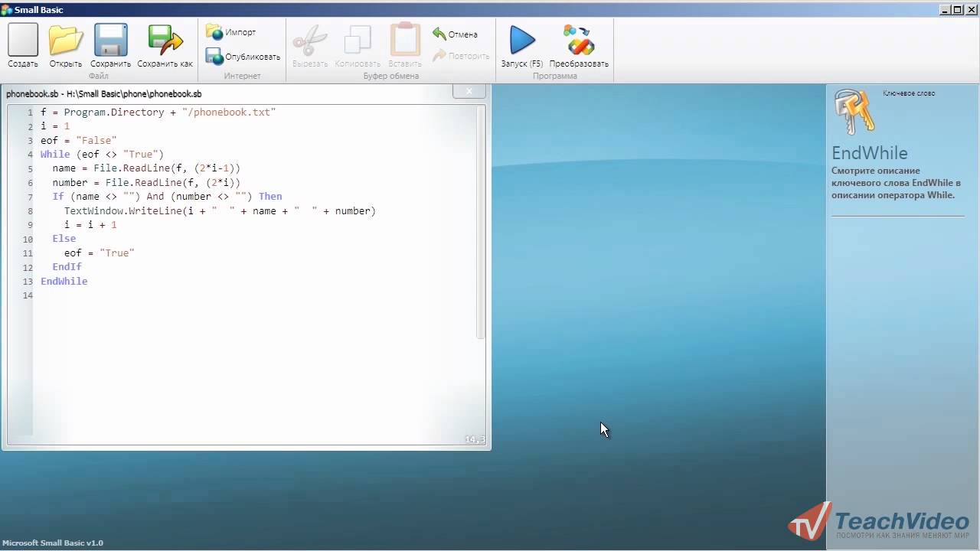Click the EndWhile keyword on line 13
This screenshot has width=980, height=551.
tap(64, 281)
